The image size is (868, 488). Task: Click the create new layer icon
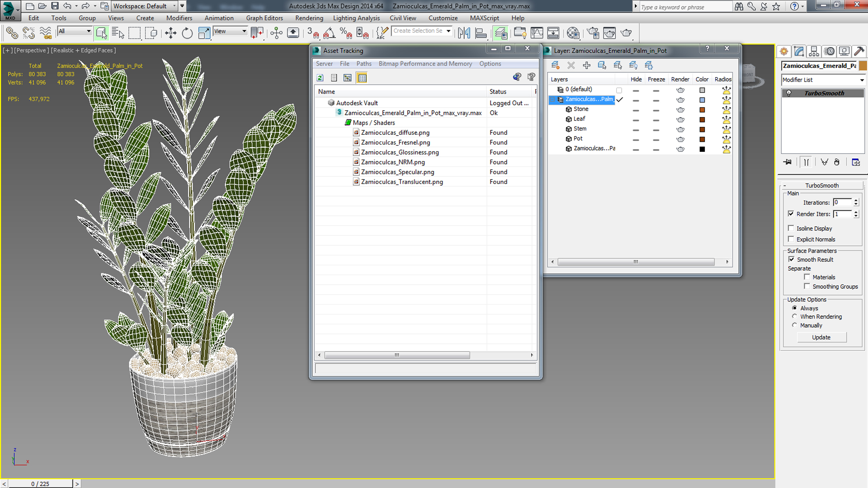pos(556,66)
